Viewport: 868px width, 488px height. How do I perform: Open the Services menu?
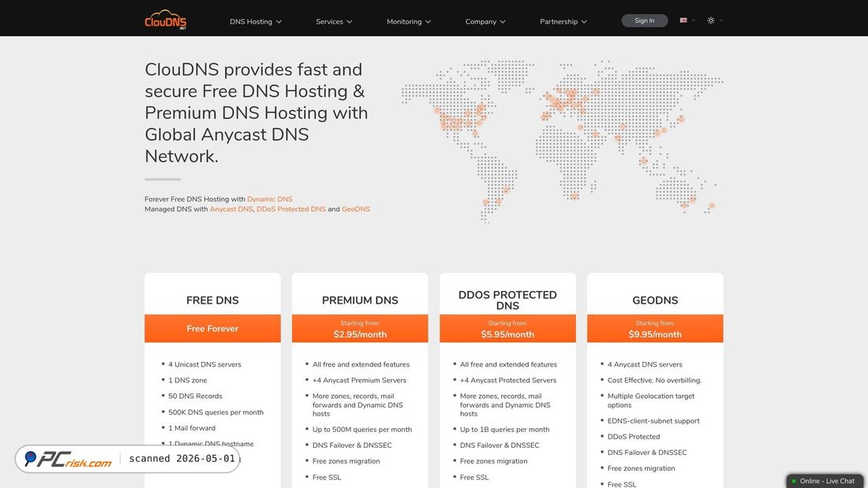334,21
